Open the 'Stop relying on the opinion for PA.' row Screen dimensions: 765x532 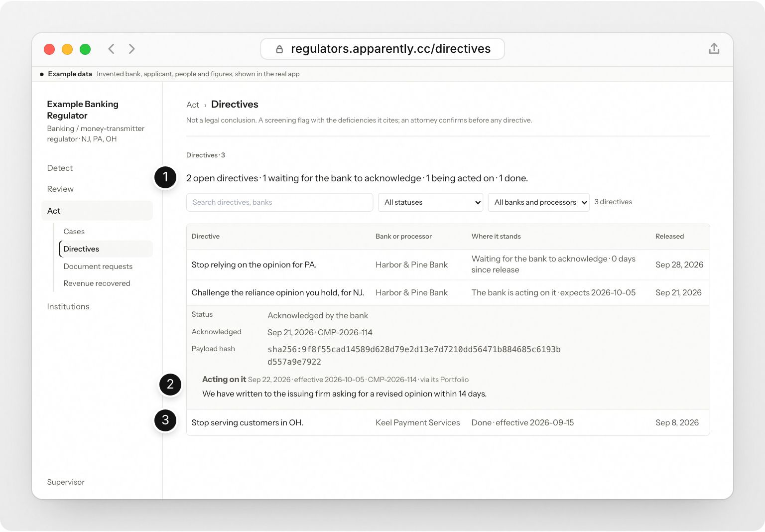tap(448, 265)
